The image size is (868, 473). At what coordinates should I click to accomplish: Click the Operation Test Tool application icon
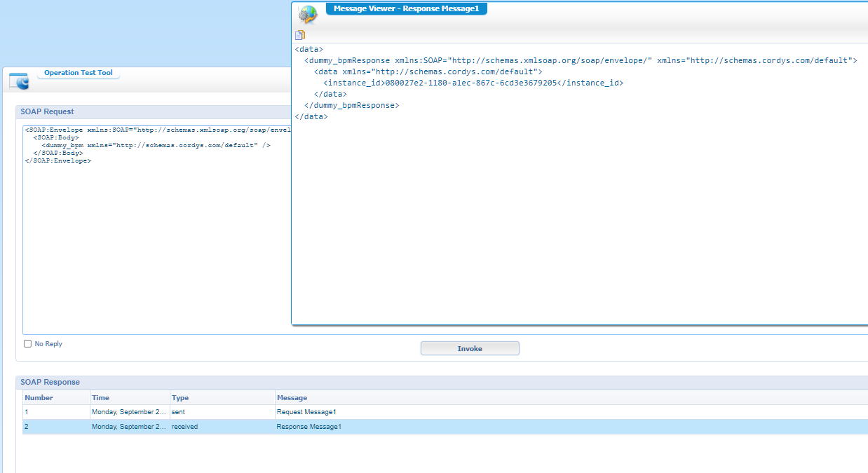pyautogui.click(x=20, y=81)
